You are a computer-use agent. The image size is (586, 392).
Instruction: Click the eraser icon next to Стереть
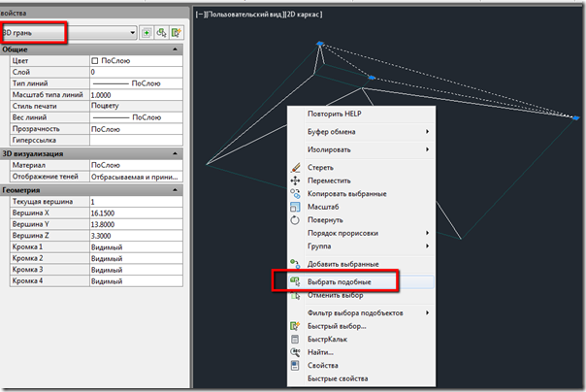[x=295, y=168]
